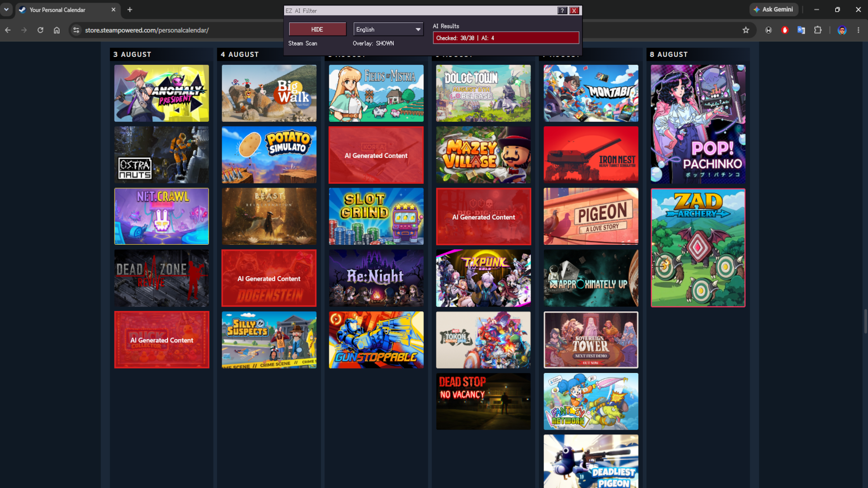This screenshot has height=488, width=868.
Task: Open the Sovereign Tower game tile
Action: (x=591, y=340)
